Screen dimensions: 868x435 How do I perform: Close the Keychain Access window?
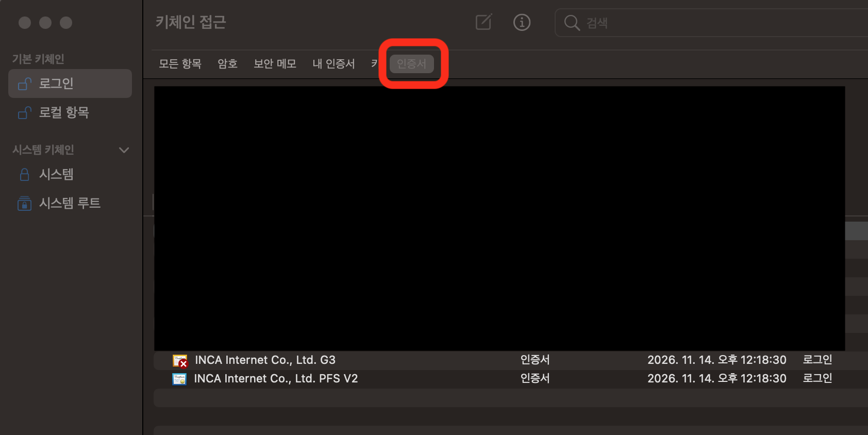[25, 23]
